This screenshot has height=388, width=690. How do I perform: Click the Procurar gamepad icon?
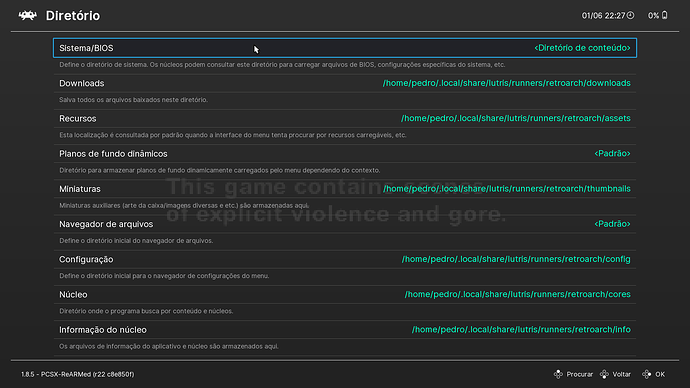click(x=558, y=374)
